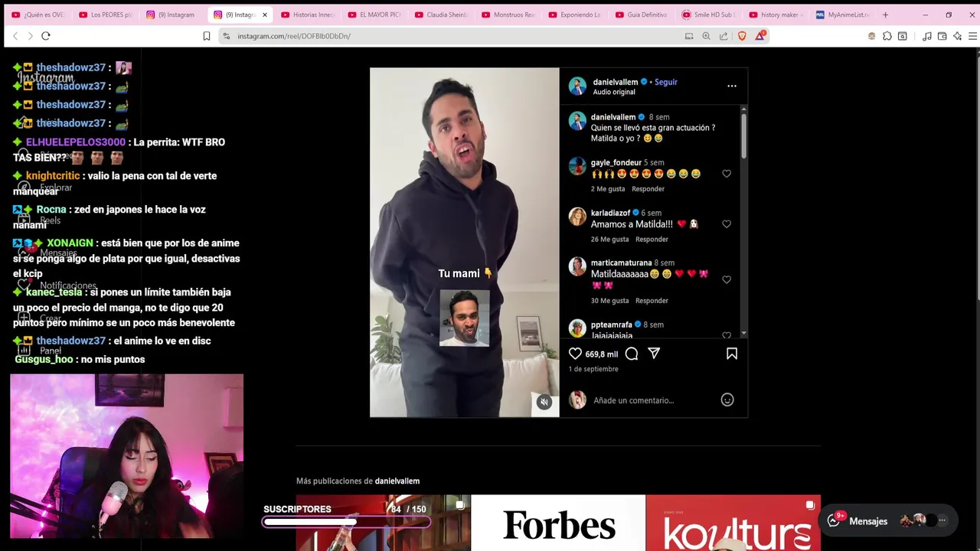Bookmark this page in the browser toolbar

pyautogui.click(x=207, y=36)
